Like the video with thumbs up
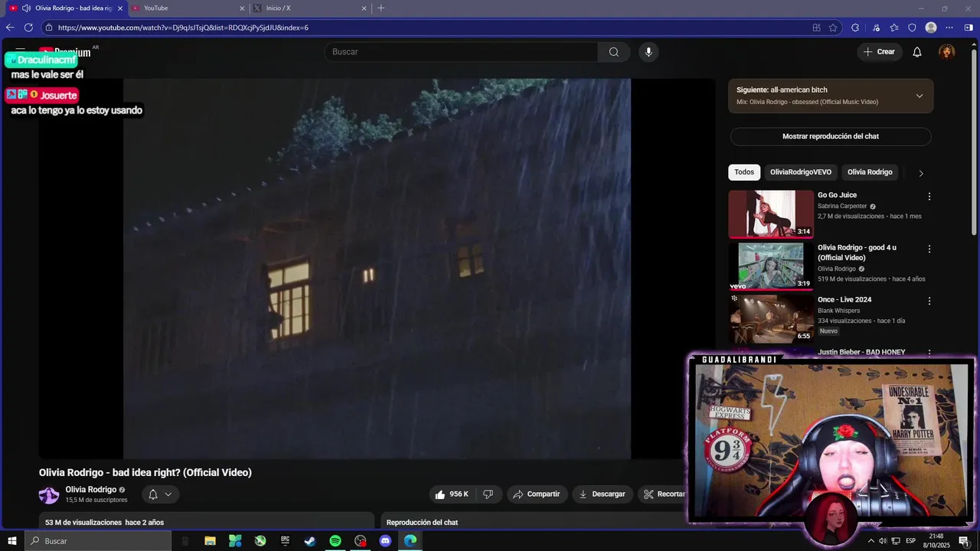 pyautogui.click(x=451, y=494)
